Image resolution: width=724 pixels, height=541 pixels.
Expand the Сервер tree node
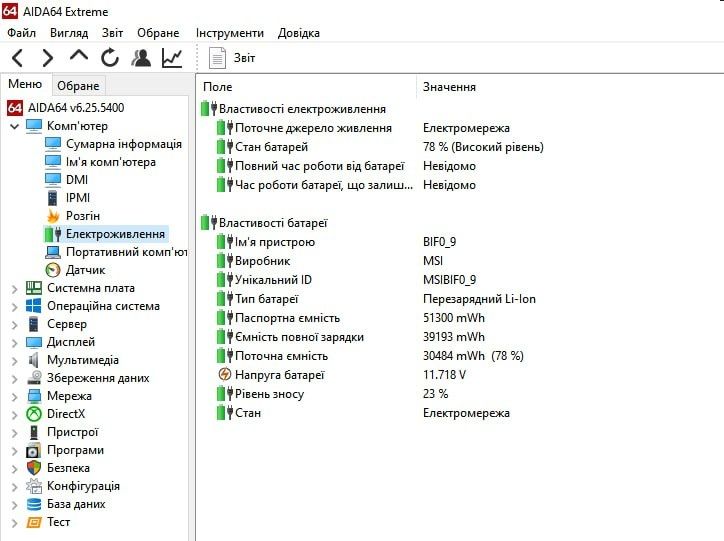14,325
